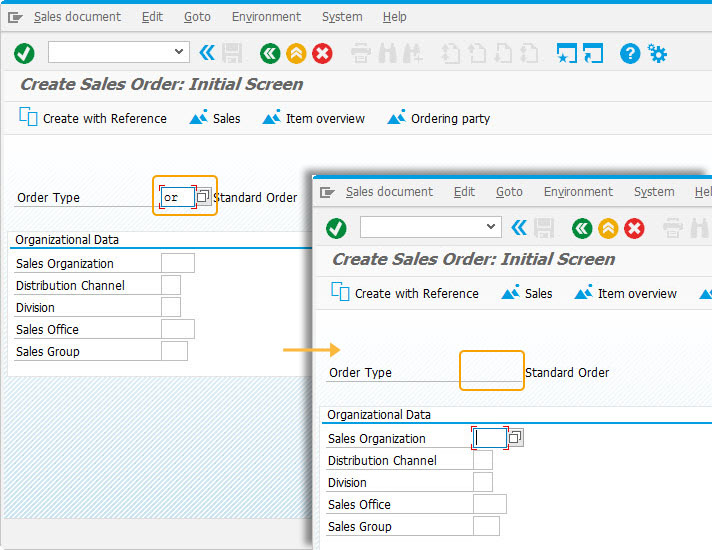This screenshot has height=550, width=712.
Task: Click red Cancel button in the back window
Action: coord(322,54)
